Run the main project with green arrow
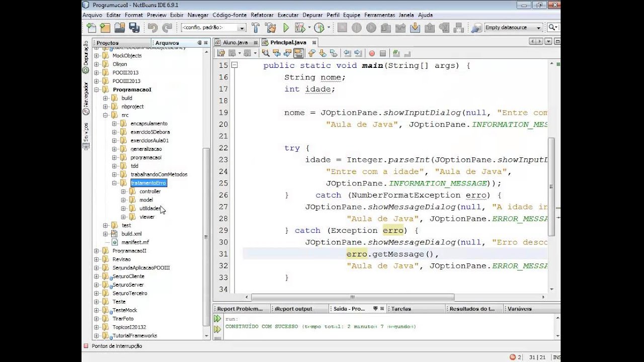Image resolution: width=644 pixels, height=362 pixels. coord(286,28)
